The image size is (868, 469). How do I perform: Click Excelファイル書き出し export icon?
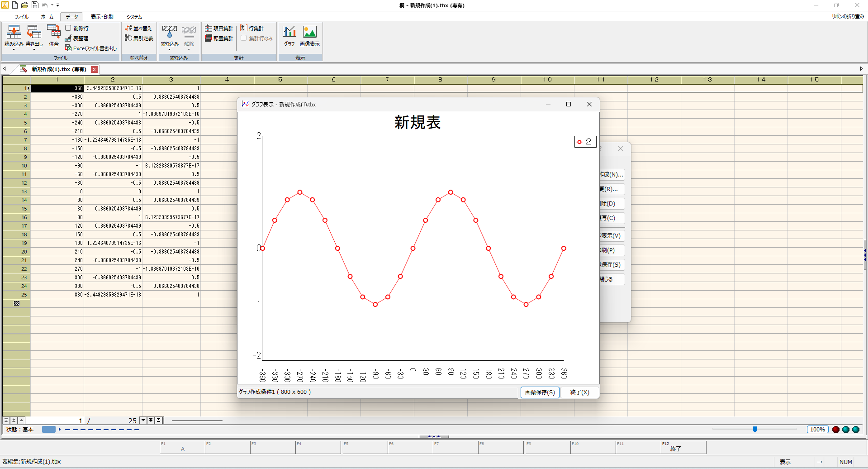91,48
